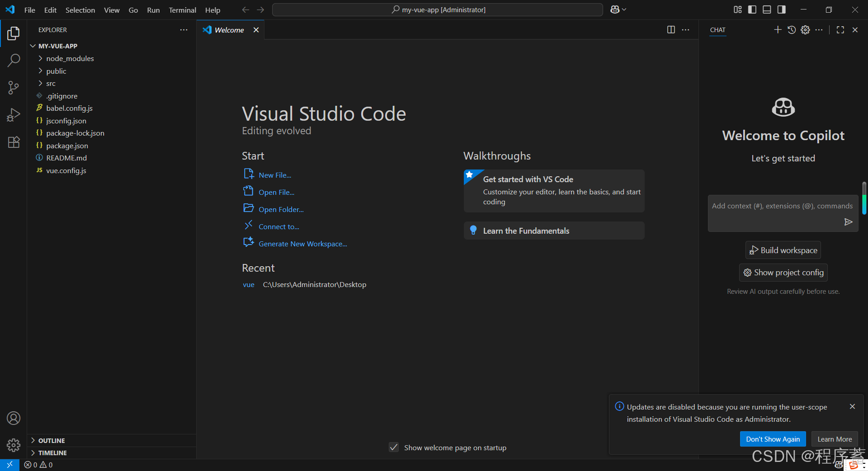
Task: Expand the OUTLINE section
Action: click(112, 441)
